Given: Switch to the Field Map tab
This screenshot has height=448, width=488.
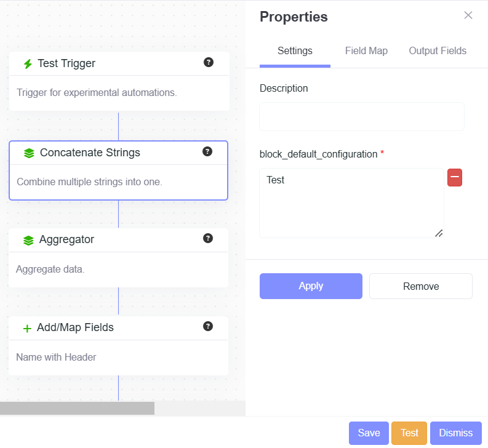Looking at the screenshot, I should (x=366, y=51).
